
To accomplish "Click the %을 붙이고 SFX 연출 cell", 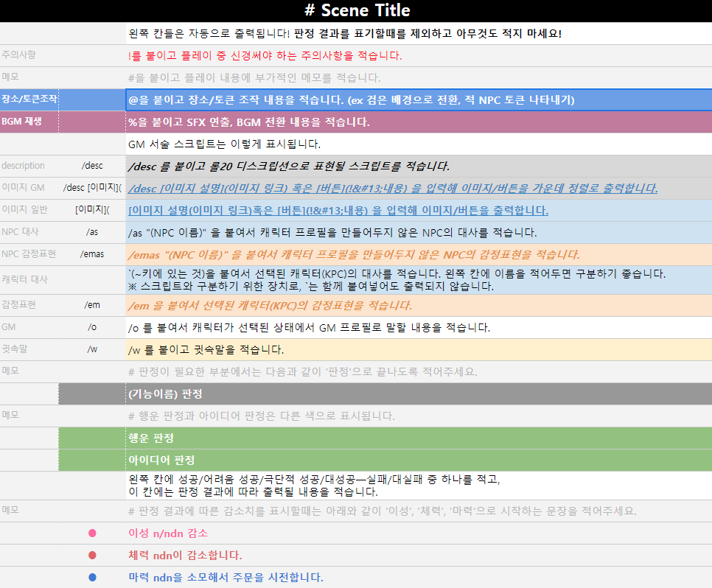I will coord(419,122).
